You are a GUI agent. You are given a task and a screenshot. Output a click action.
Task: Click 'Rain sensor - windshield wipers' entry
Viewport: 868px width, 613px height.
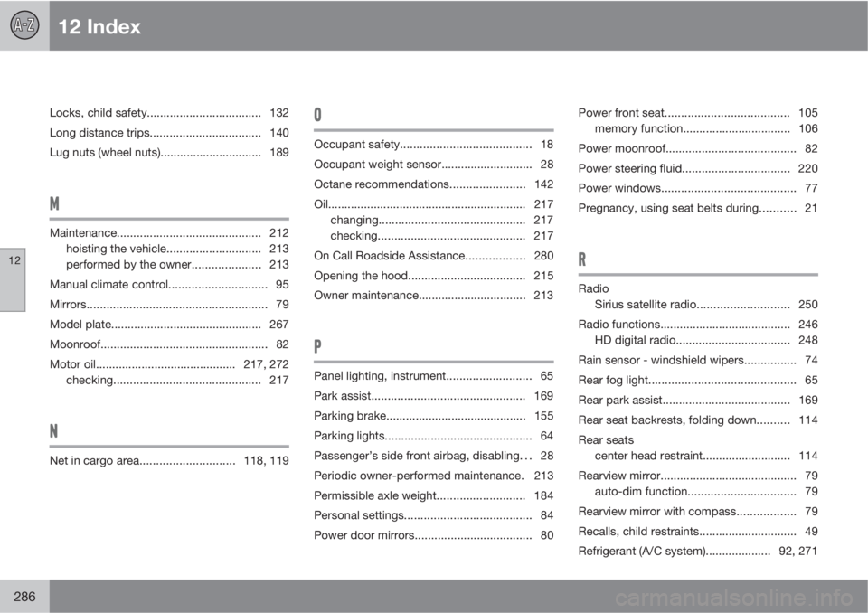[x=698, y=361]
